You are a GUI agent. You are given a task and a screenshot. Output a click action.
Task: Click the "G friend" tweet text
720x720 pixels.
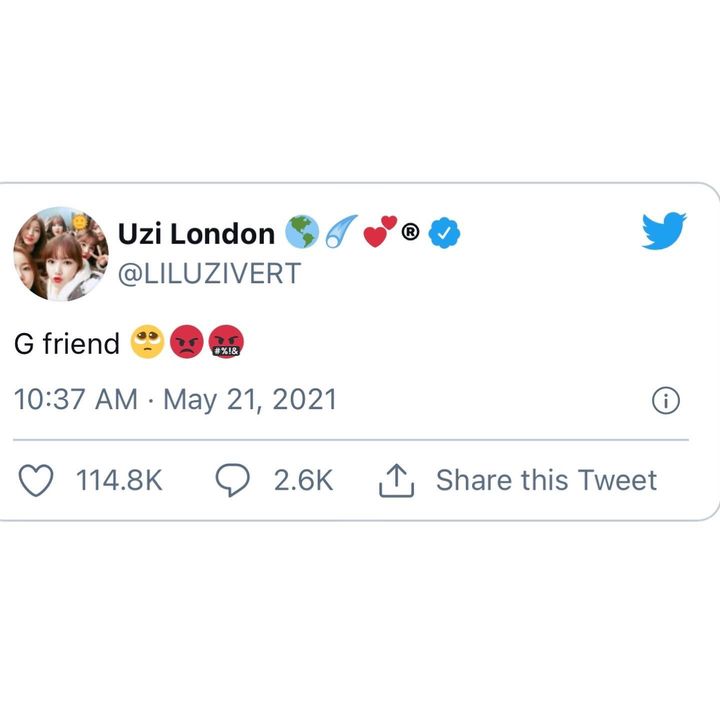pos(67,344)
